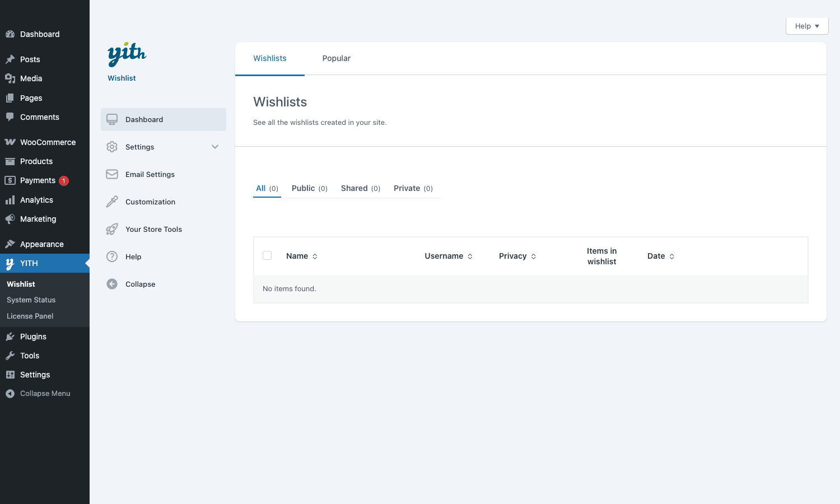Viewport: 840px width, 504px height.
Task: Filter by Public (0) wishlists
Action: (310, 188)
